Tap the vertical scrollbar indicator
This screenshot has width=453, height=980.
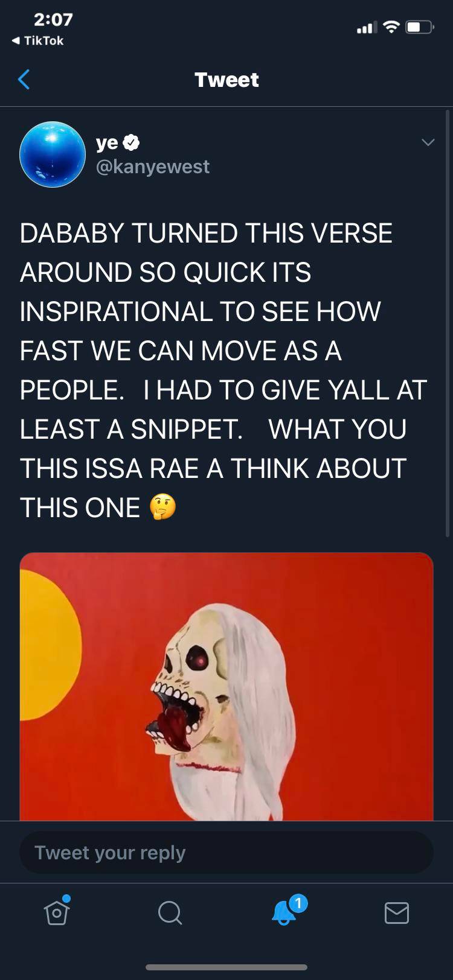pos(448,323)
